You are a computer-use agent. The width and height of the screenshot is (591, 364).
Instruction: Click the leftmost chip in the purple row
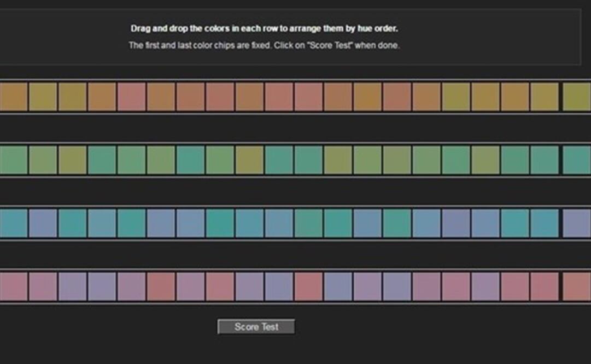pyautogui.click(x=13, y=286)
